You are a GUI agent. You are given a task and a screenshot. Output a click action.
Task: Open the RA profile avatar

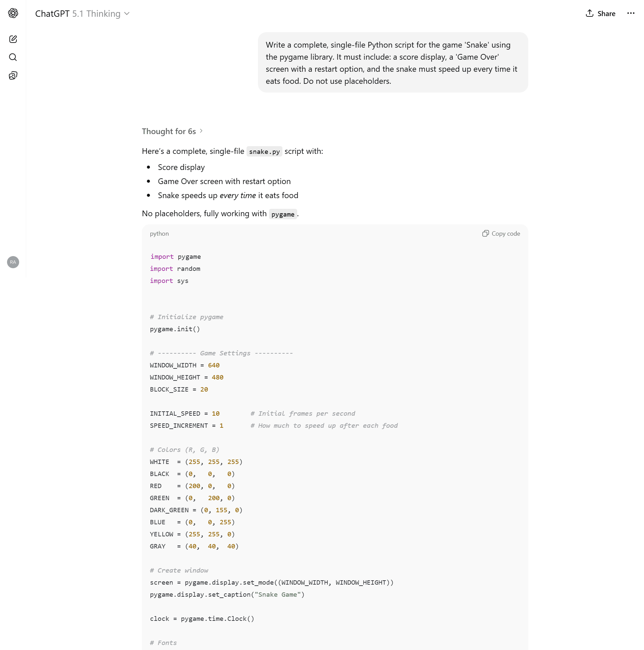point(13,262)
